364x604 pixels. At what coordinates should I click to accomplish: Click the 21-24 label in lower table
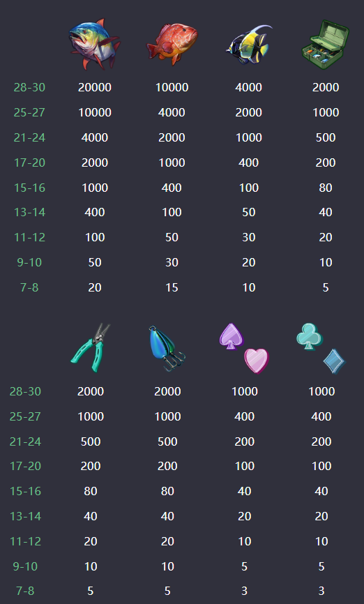click(25, 441)
